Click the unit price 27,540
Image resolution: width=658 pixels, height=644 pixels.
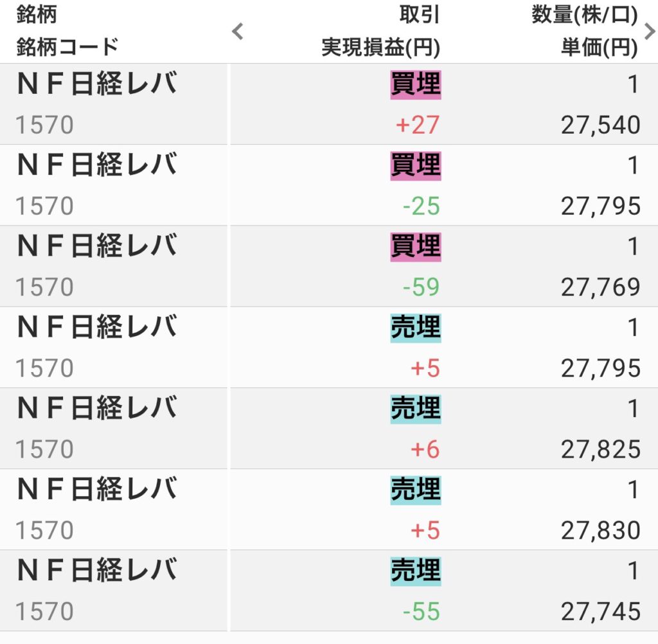(x=601, y=125)
